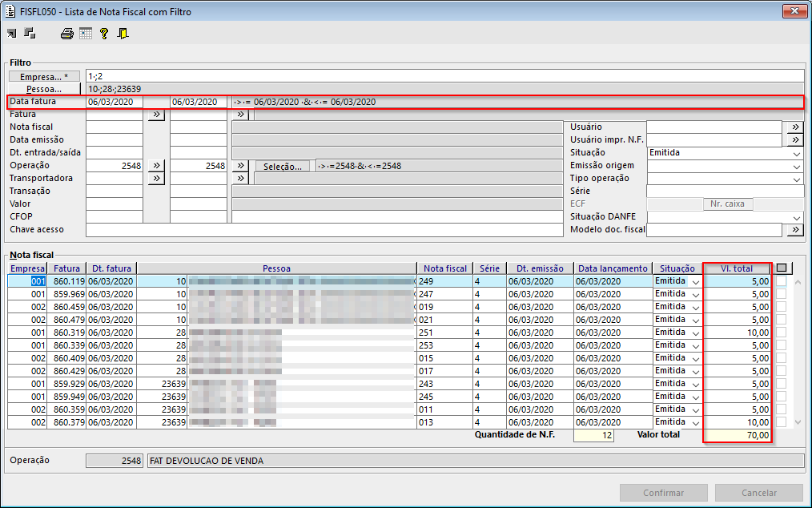
Task: Click the Empresa... button
Action: pos(44,77)
